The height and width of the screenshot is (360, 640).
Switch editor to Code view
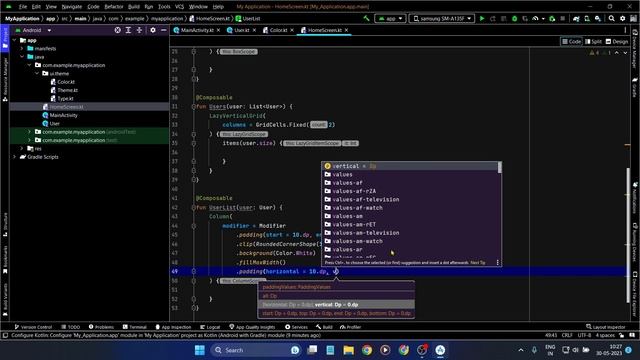coord(571,42)
